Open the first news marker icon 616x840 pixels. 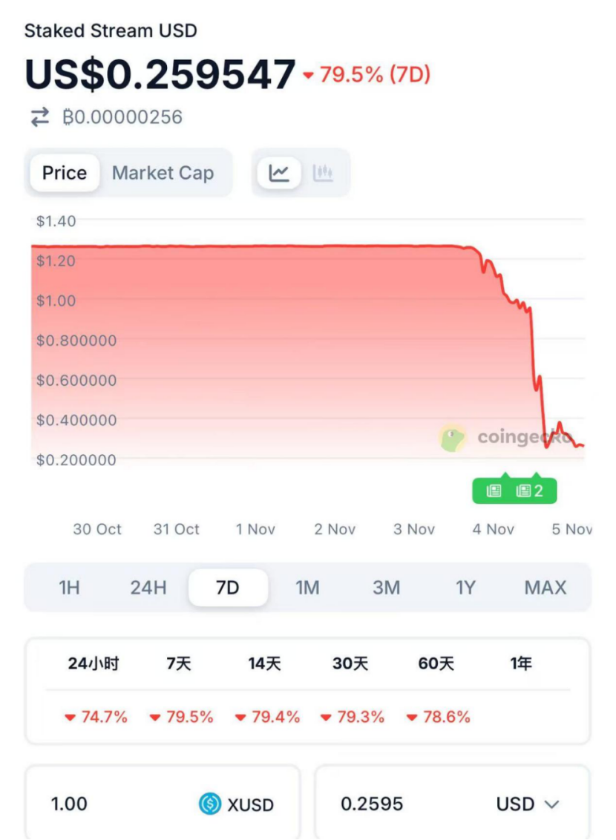(x=494, y=490)
